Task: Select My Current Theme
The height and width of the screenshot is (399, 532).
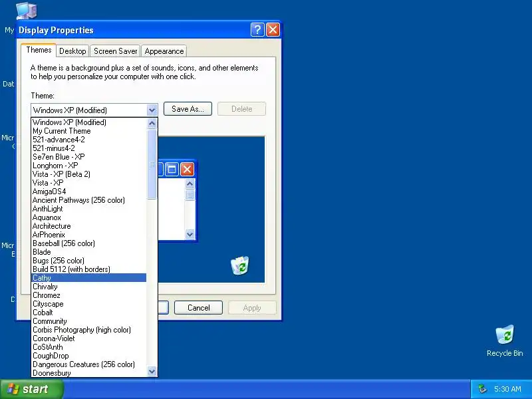Action: click(89, 131)
